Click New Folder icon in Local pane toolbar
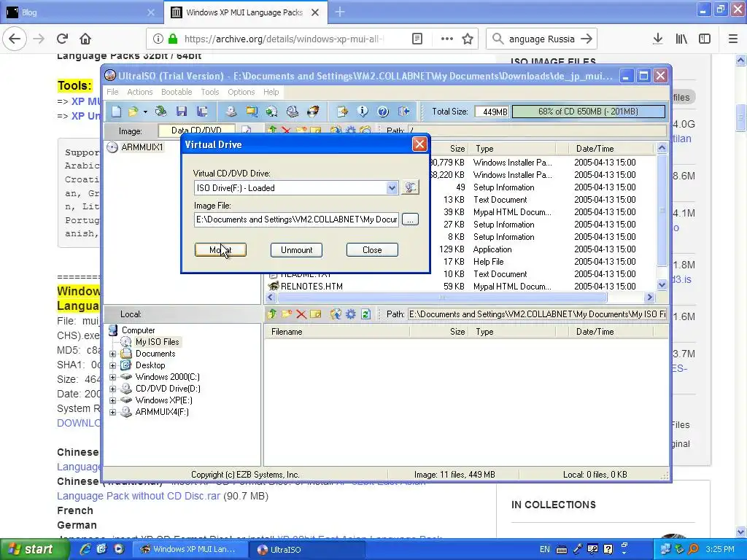Viewport: 747px width, 560px height. click(287, 314)
